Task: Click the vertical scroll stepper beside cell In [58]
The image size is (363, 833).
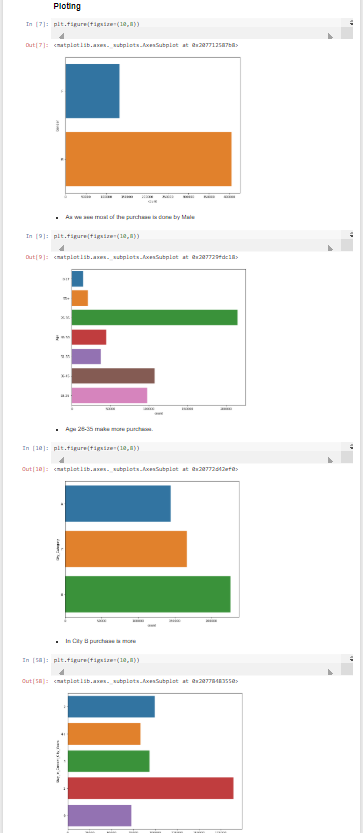Action: tap(351, 659)
